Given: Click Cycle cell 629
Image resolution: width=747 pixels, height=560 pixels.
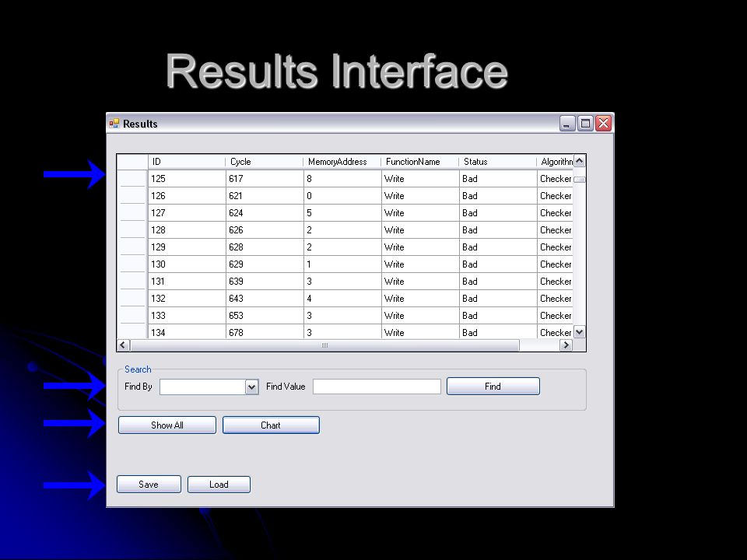Looking at the screenshot, I should click(265, 264).
